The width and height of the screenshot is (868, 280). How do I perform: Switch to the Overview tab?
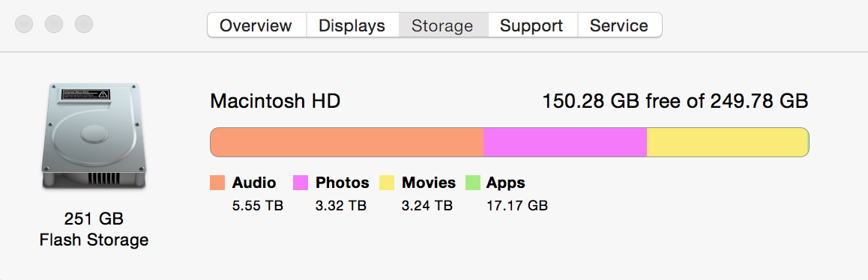pos(257,25)
